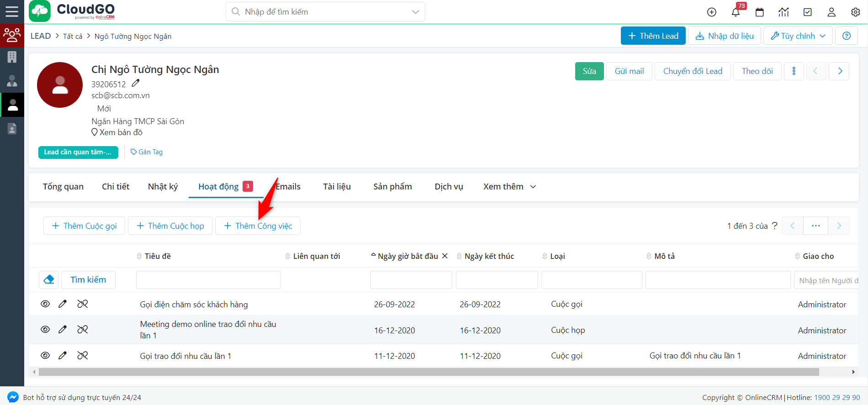868x405 pixels.
Task: Click Nhập dữ liệu button
Action: click(x=725, y=36)
